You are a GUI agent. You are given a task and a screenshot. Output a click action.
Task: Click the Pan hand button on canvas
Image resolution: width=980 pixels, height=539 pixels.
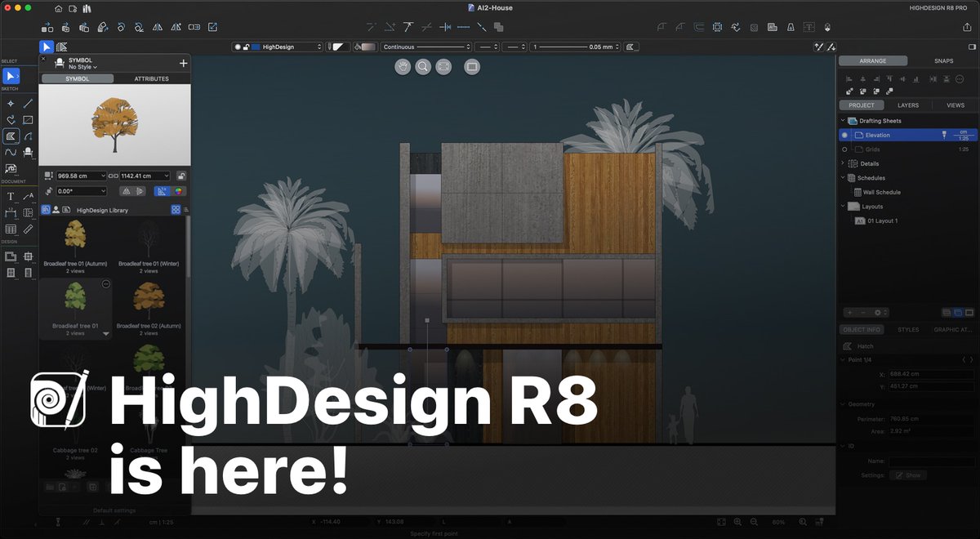click(403, 67)
